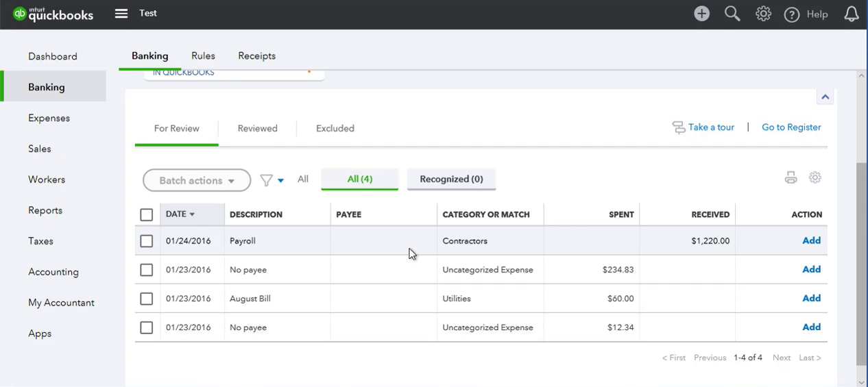
Task: Click the Previous pagination link
Action: (x=710, y=358)
